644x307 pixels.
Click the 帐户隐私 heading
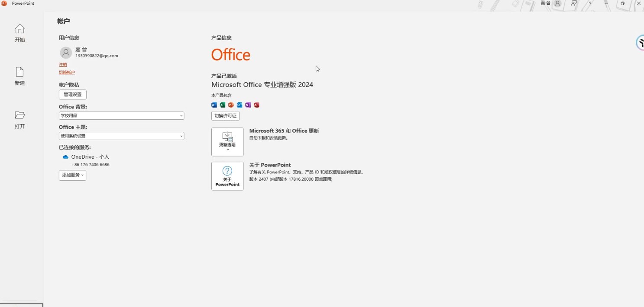[x=69, y=85]
